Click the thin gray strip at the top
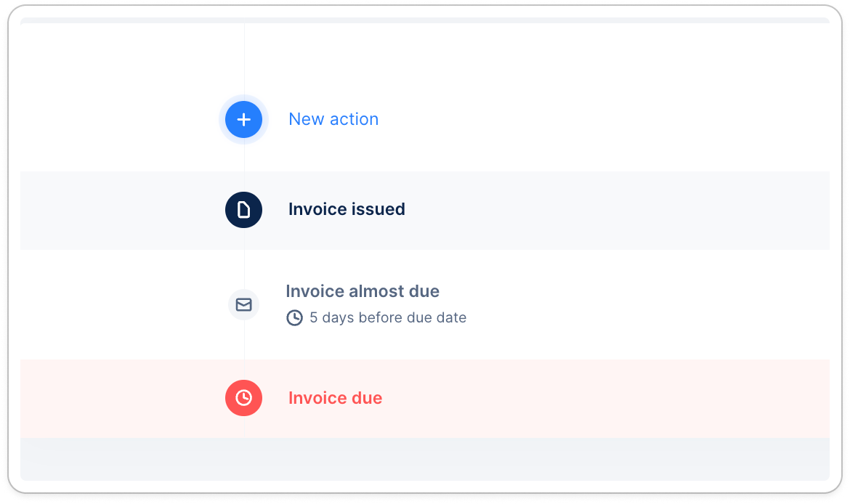Viewport: 850px width, 504px height. pyautogui.click(x=425, y=20)
